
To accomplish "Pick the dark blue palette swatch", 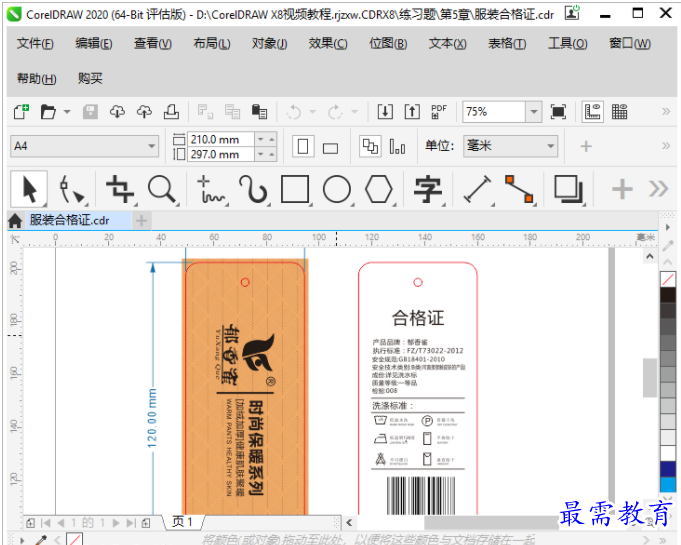I will [x=668, y=469].
